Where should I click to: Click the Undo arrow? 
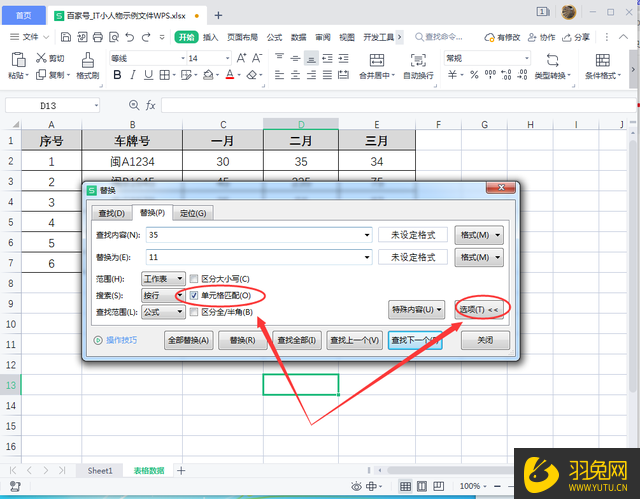point(129,37)
